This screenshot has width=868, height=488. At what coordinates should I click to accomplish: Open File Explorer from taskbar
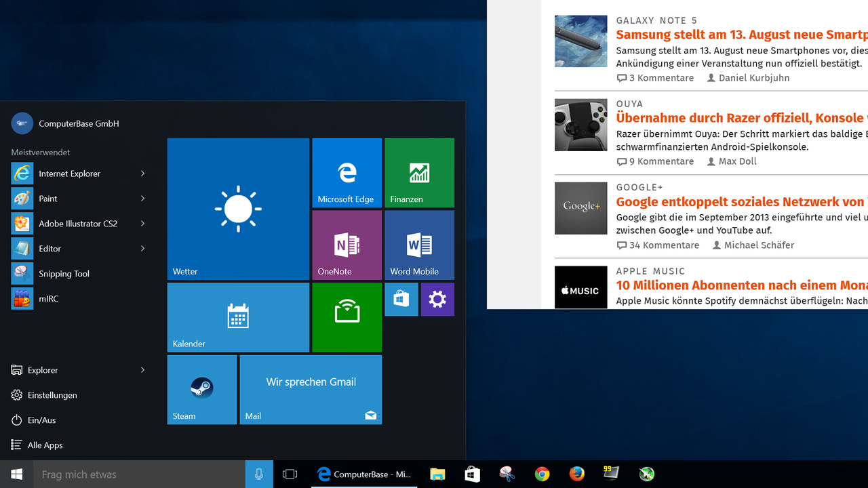[437, 474]
